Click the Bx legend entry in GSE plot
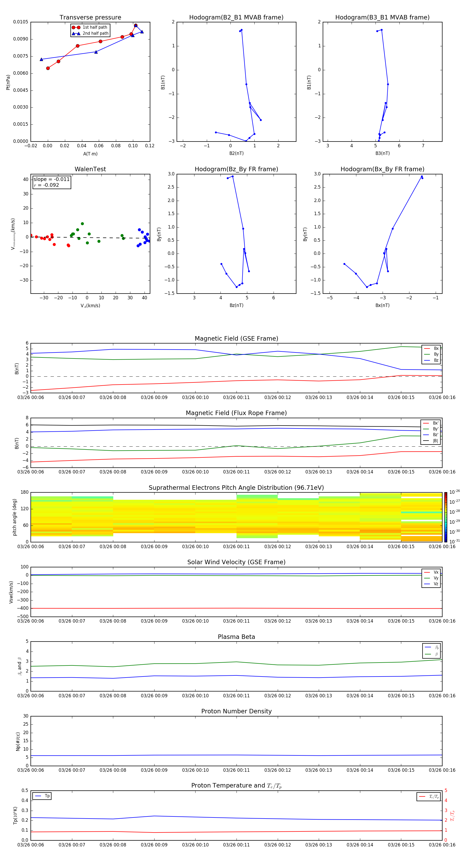Screen dimensions: 473x868 (431, 349)
